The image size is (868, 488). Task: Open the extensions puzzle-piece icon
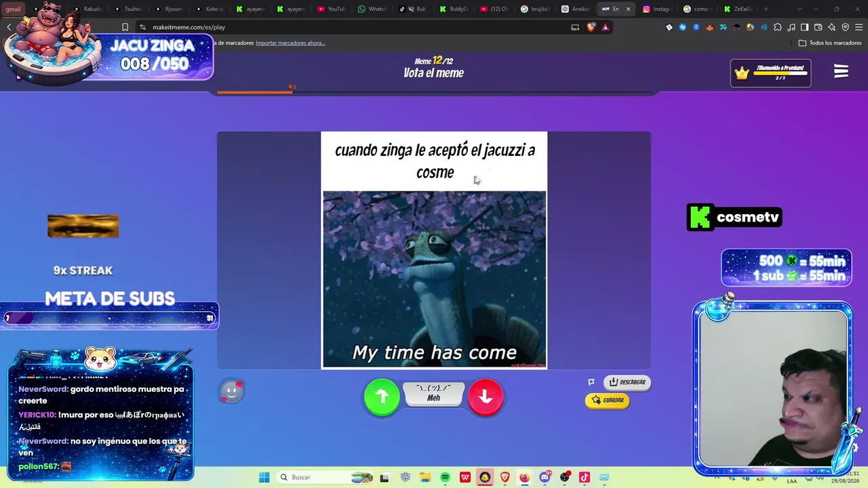[x=778, y=27]
